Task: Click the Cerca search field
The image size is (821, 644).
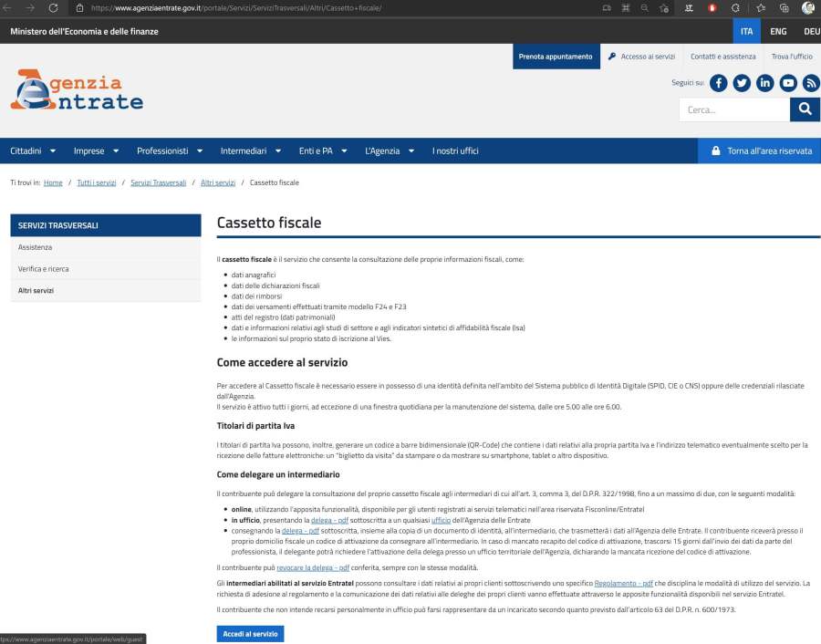Action: point(733,109)
